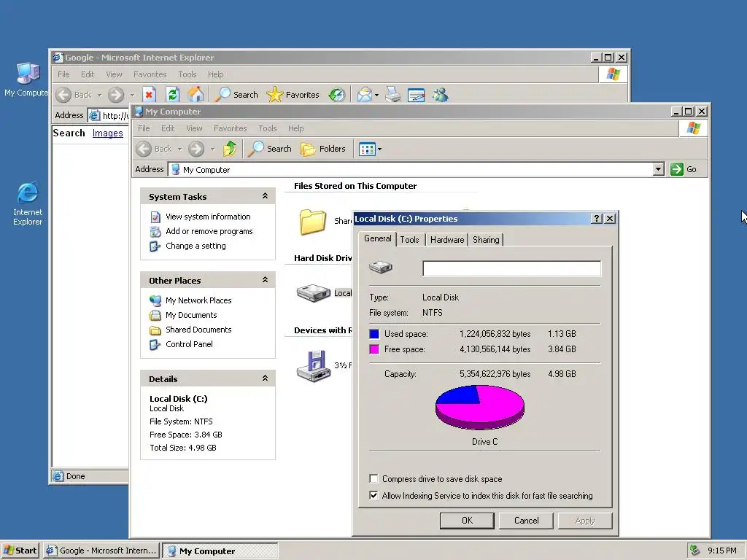Click the drive label text field
Viewport: 747px width, 560px height.
[511, 268]
